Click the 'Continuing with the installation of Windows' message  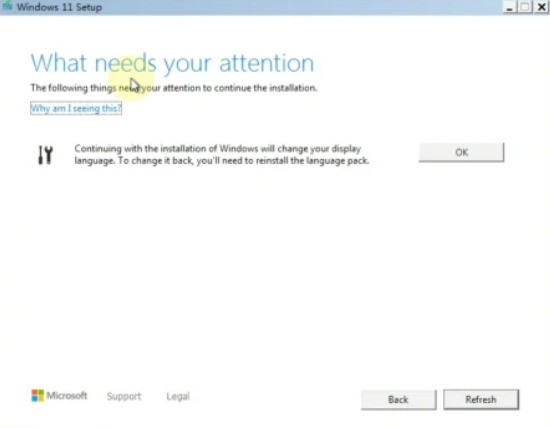[221, 155]
